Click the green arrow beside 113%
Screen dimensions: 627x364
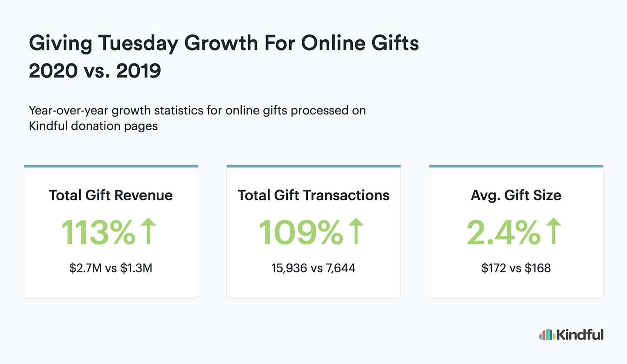pos(148,232)
